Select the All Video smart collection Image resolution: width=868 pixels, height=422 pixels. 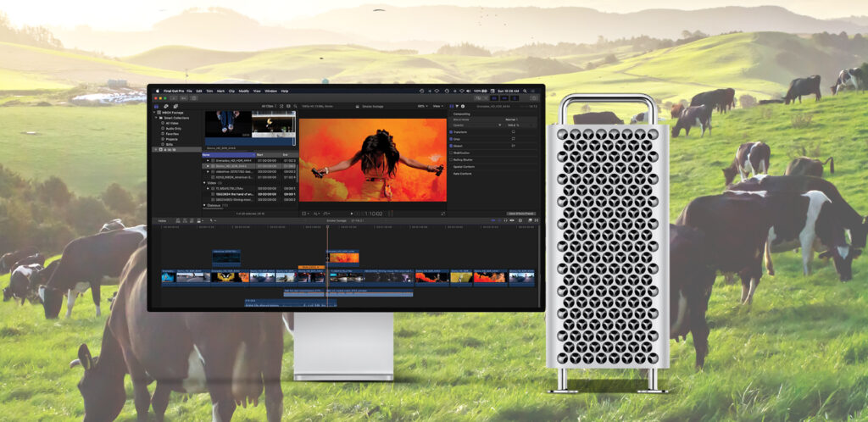(171, 123)
